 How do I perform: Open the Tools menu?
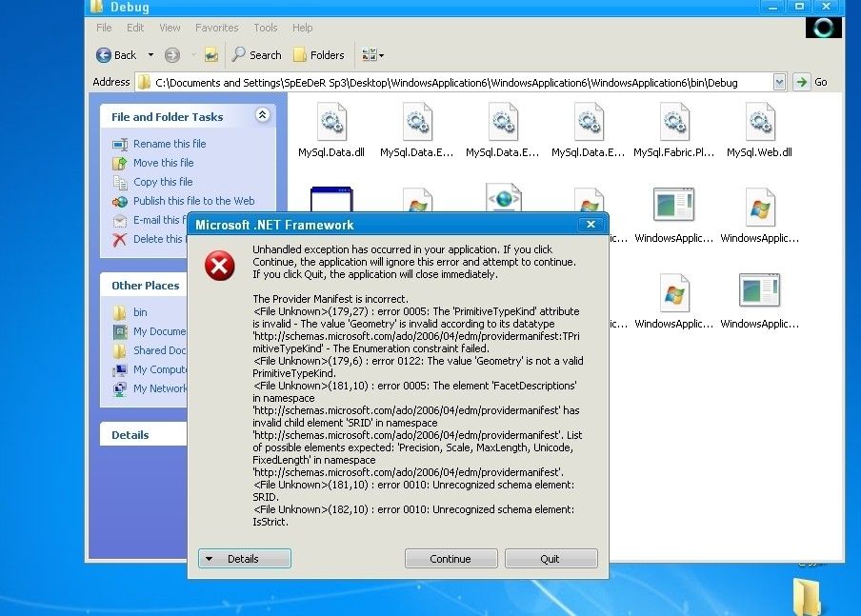tap(266, 29)
